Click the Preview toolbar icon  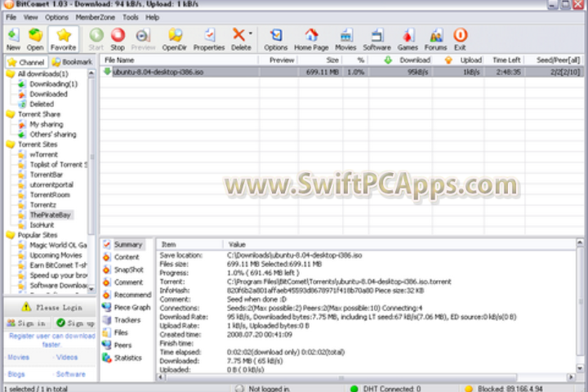[143, 39]
